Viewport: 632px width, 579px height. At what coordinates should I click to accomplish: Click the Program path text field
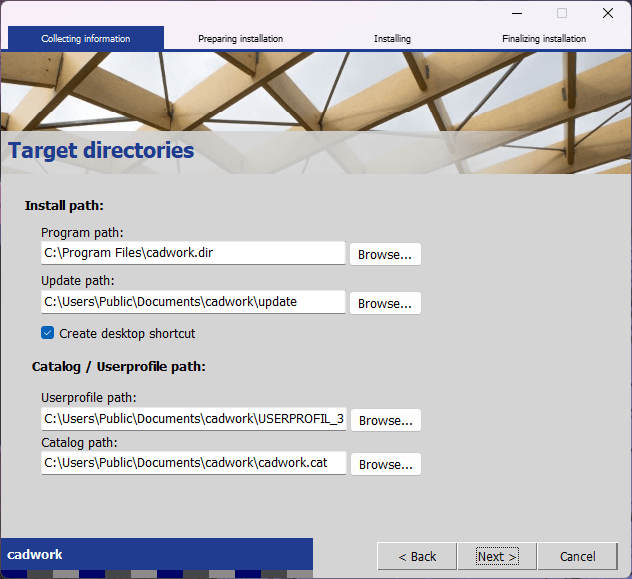pos(193,253)
